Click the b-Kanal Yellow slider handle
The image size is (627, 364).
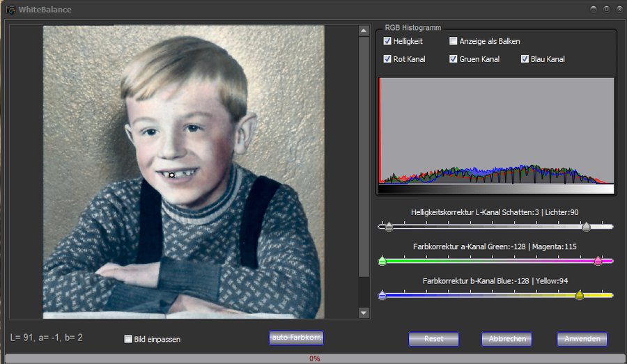click(x=580, y=296)
